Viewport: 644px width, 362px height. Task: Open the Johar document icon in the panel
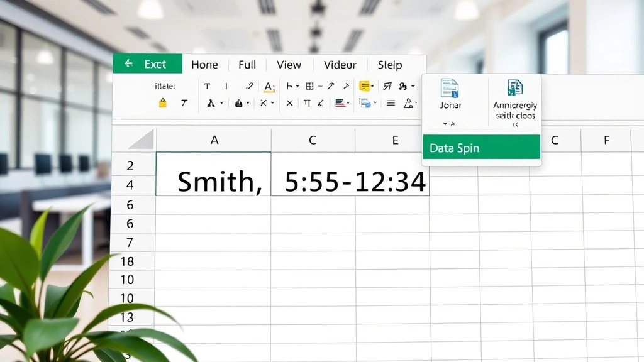pyautogui.click(x=450, y=88)
